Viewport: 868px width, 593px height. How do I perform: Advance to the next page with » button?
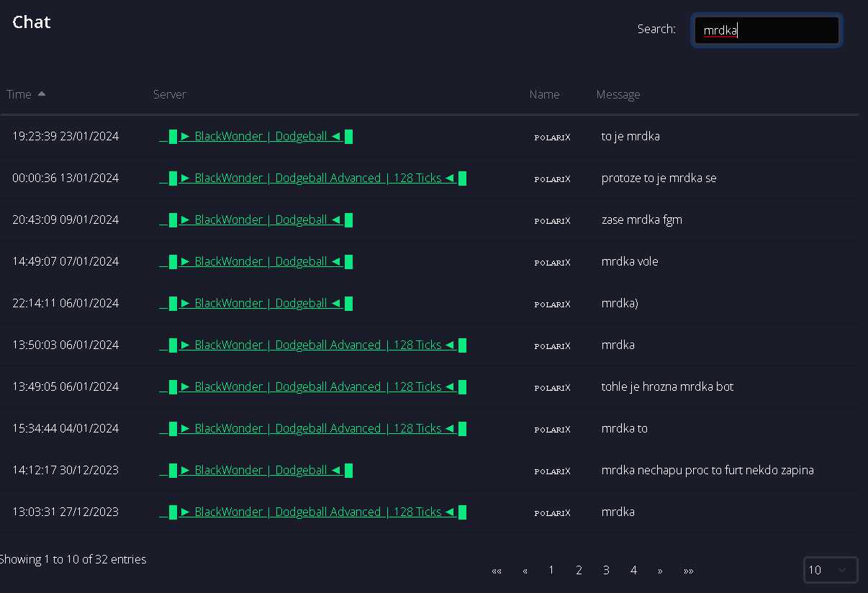pyautogui.click(x=660, y=571)
